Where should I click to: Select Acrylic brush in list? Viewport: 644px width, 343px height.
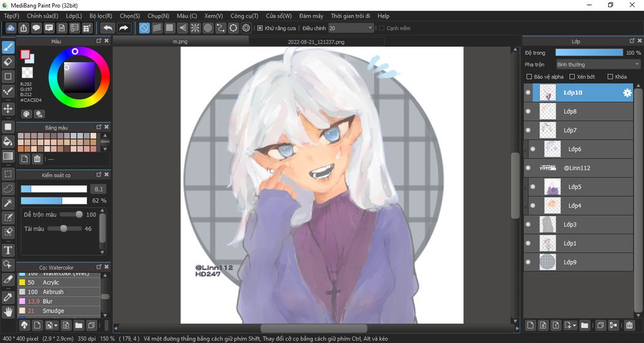58,282
